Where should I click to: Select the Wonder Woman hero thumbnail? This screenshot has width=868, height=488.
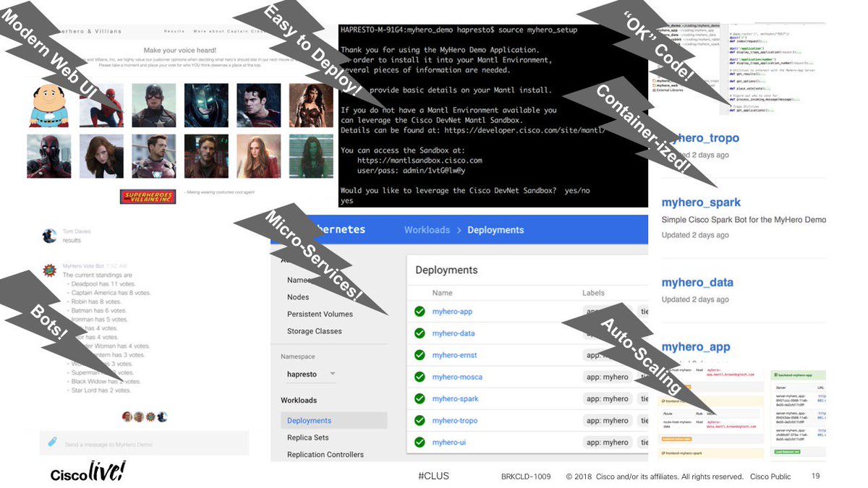point(310,106)
